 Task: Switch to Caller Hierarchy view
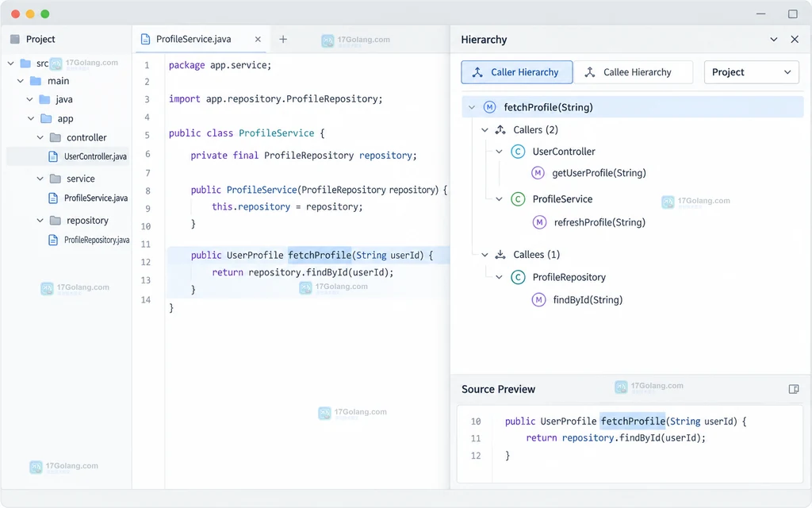[x=517, y=72]
